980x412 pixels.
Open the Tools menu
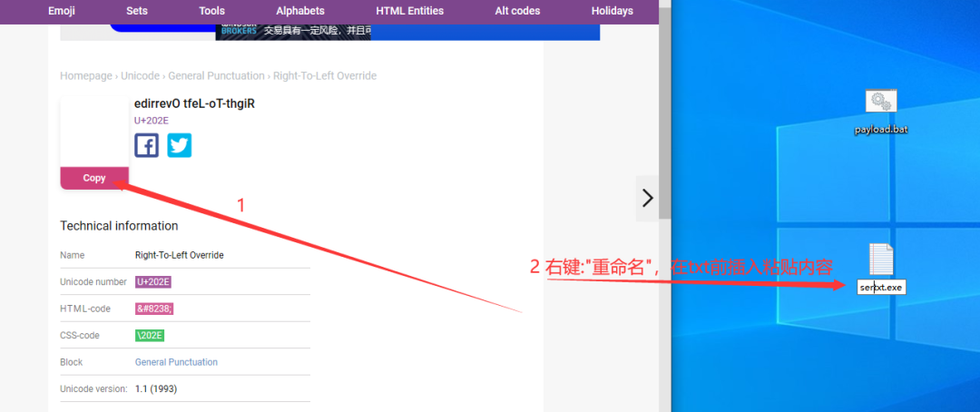click(x=211, y=11)
